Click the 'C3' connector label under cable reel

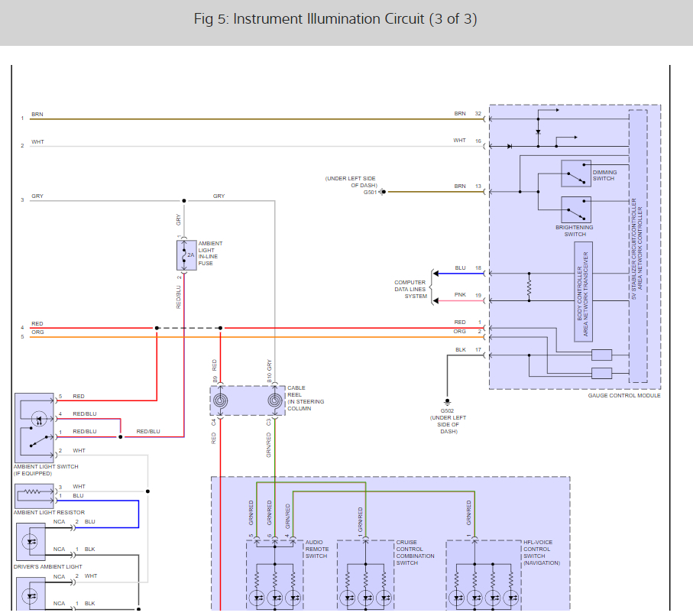[x=268, y=423]
